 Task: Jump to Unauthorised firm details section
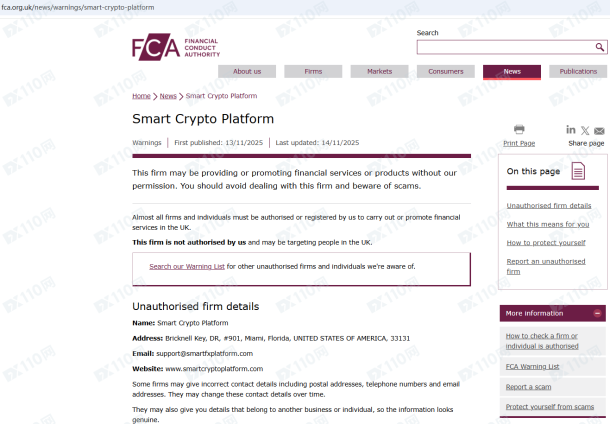(549, 205)
